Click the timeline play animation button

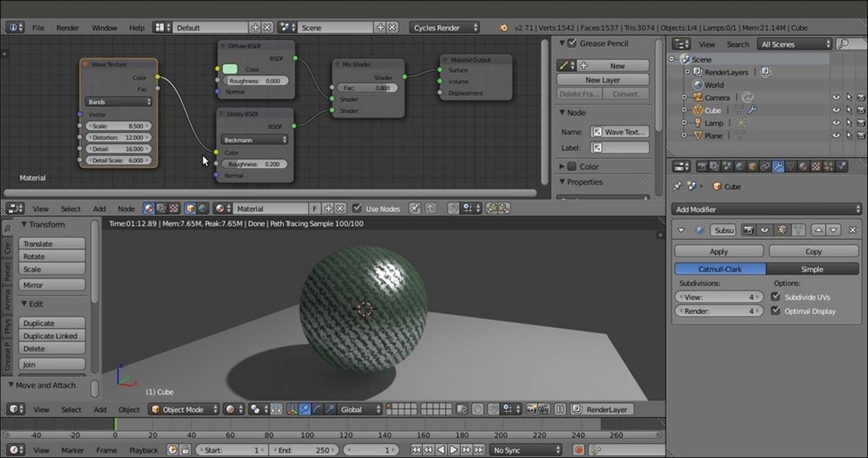[x=453, y=450]
